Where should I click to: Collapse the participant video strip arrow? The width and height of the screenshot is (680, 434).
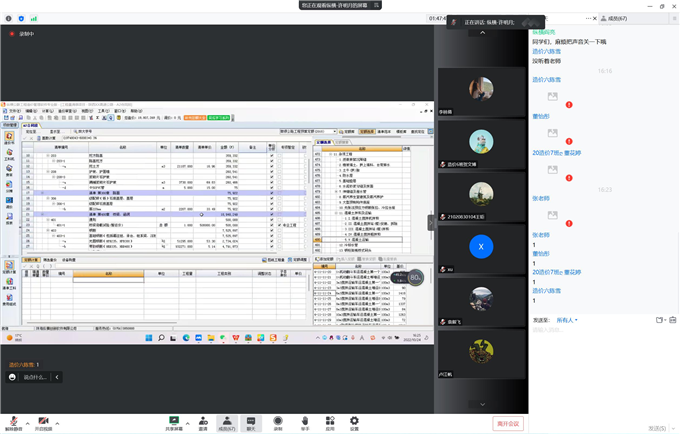click(432, 223)
